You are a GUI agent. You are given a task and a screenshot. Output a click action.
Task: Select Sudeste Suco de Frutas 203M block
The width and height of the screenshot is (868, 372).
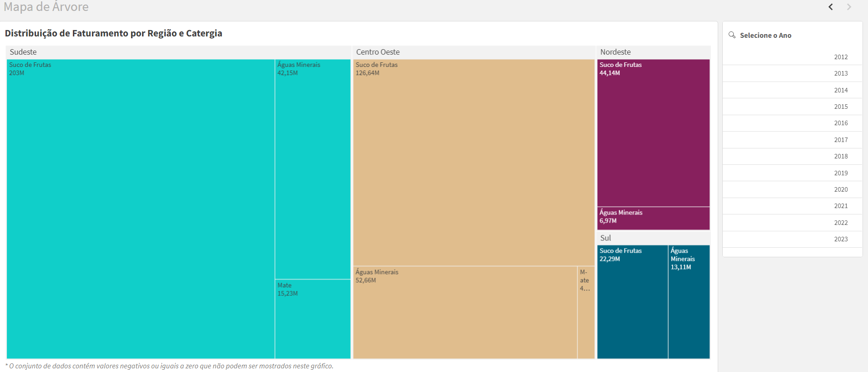pos(141,209)
